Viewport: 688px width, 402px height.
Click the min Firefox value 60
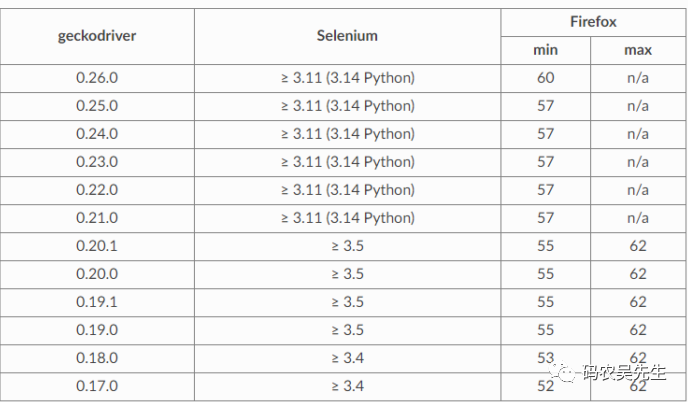(x=545, y=78)
